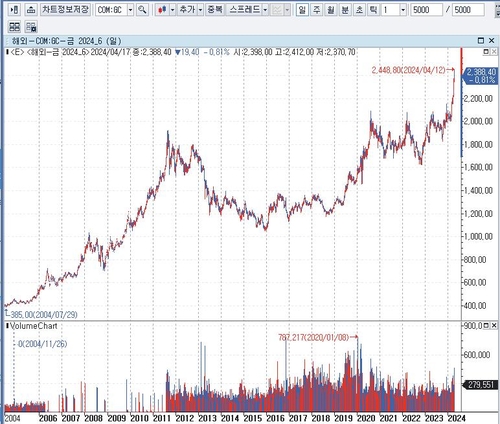Maximize the price chart pane icon
Viewport: 500px width, 424px height.
(486, 52)
